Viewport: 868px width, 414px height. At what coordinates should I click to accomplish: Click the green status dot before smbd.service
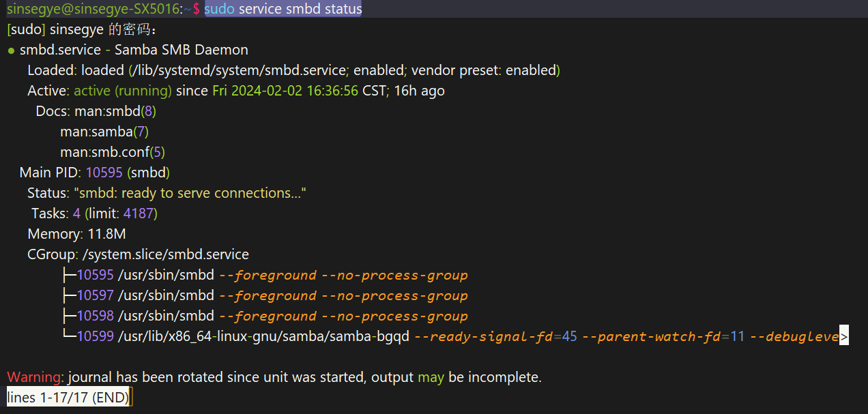click(11, 50)
